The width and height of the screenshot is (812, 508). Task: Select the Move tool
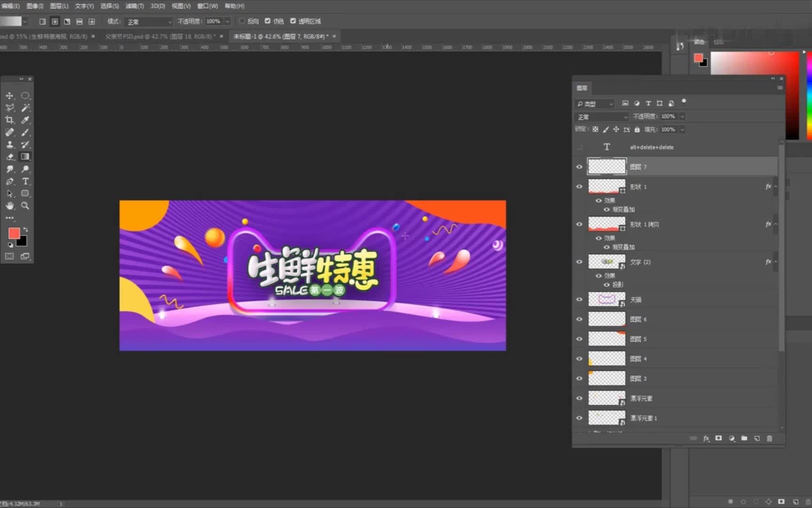(x=10, y=96)
